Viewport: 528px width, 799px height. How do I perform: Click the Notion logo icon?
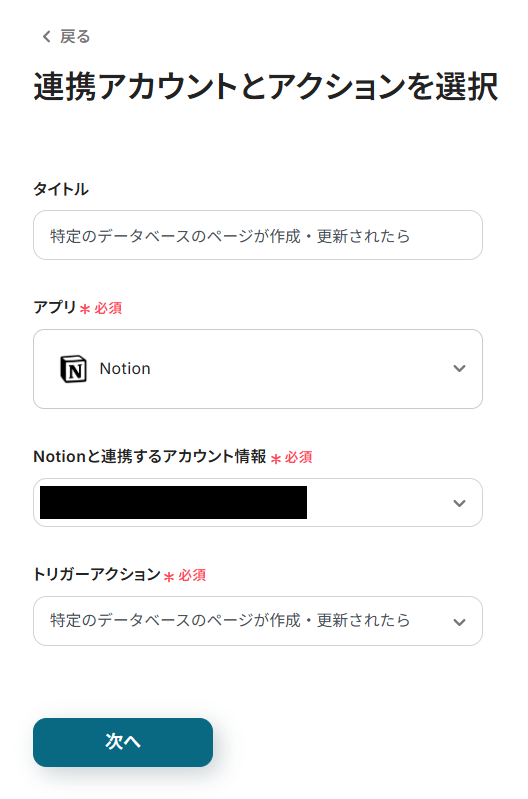(73, 369)
